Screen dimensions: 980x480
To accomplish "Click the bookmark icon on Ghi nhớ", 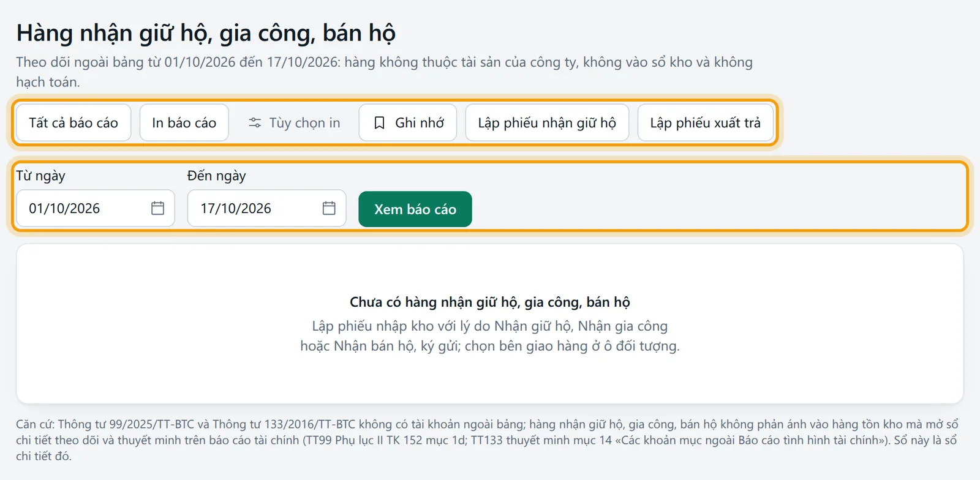I will 379,123.
